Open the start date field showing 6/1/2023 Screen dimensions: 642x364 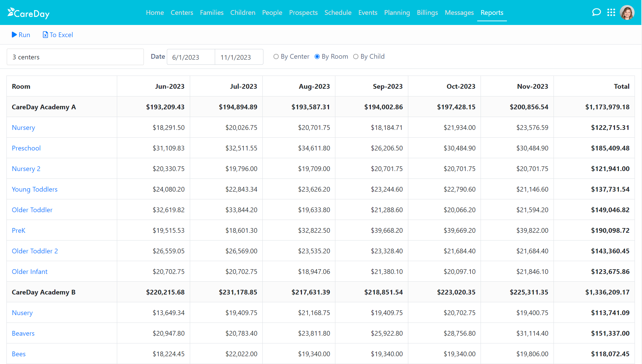click(x=190, y=57)
